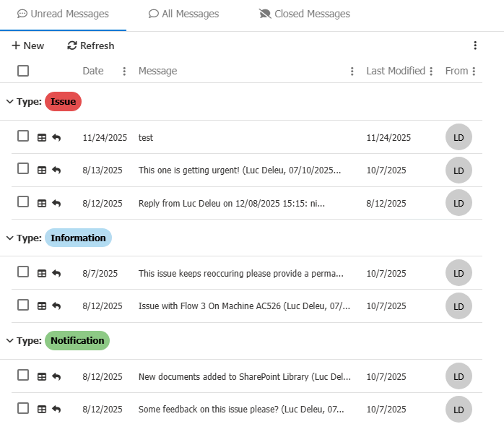Viewport: 504px width, 424px height.
Task: Switch to Unread Messages tab
Action: (x=63, y=14)
